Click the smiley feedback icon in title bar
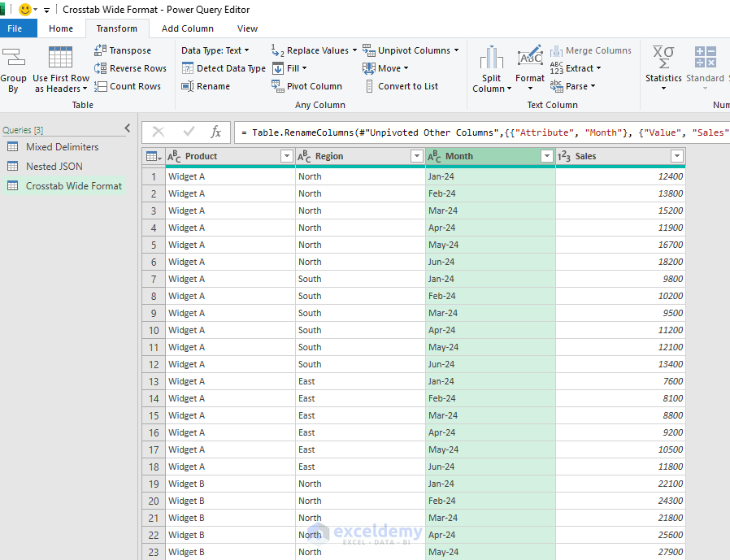The width and height of the screenshot is (730, 560). coord(25,9)
